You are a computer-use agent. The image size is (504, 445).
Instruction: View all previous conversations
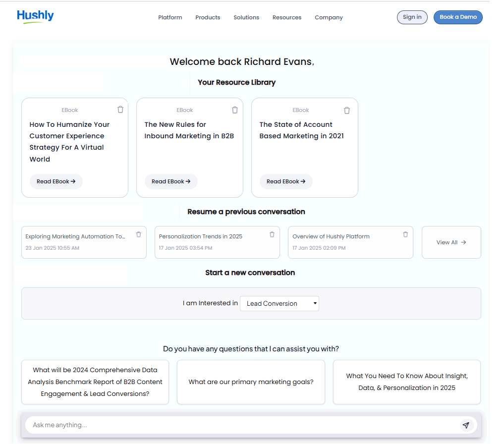451,242
